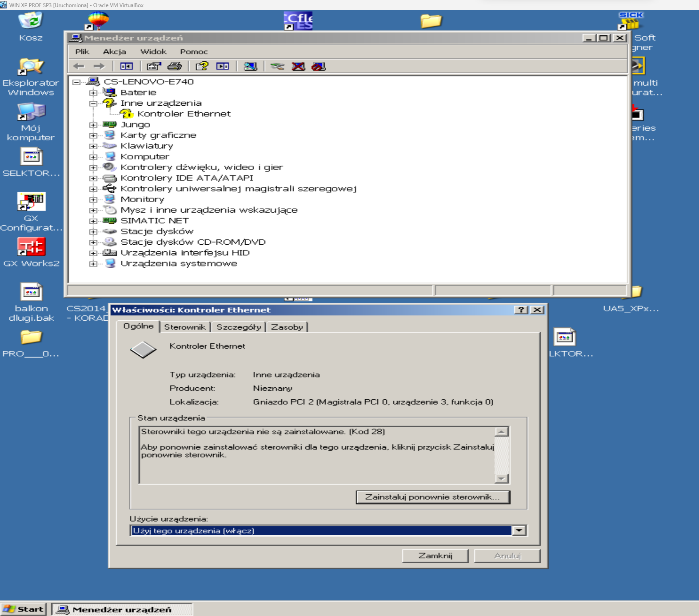Click the Forward arrow in Device Manager toolbar
Image resolution: width=699 pixels, height=616 pixels.
coord(99,66)
